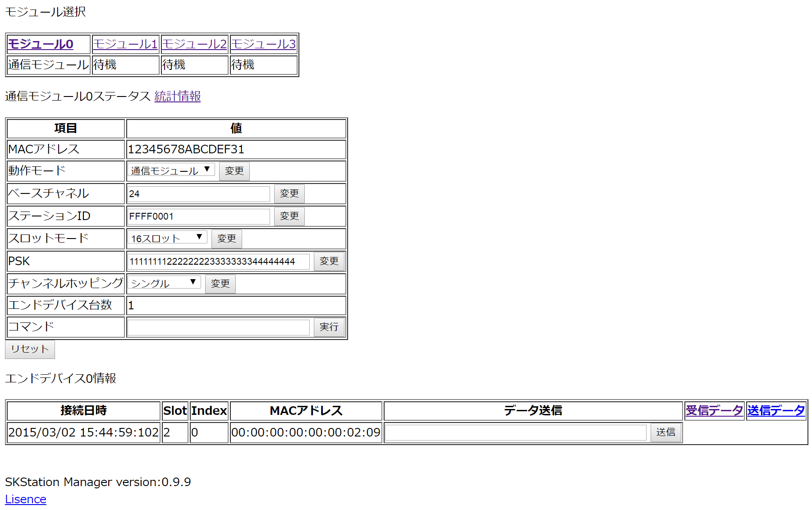Screen dimensions: 812x510
Task: Click the リセット button
Action: [30, 349]
